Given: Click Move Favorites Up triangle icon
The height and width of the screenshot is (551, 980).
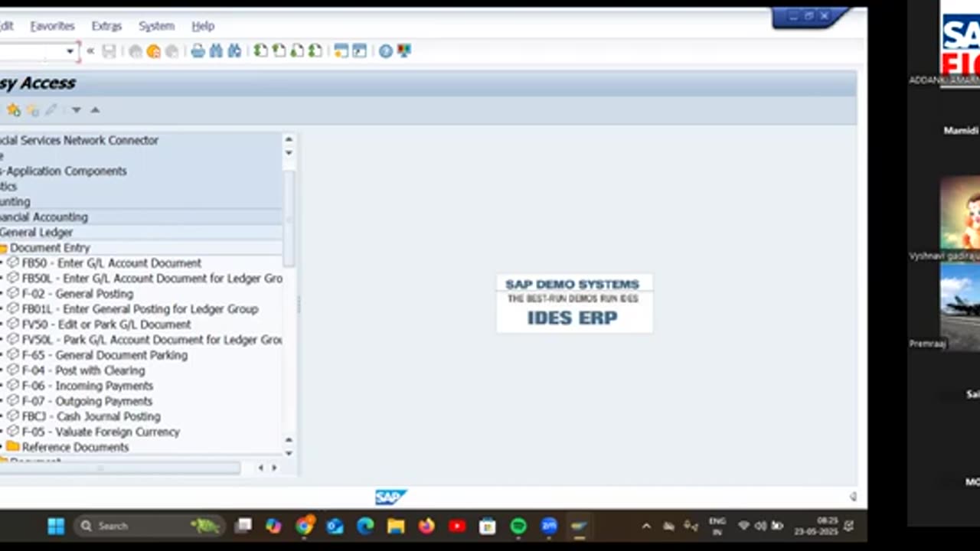Looking at the screenshot, I should [x=95, y=110].
